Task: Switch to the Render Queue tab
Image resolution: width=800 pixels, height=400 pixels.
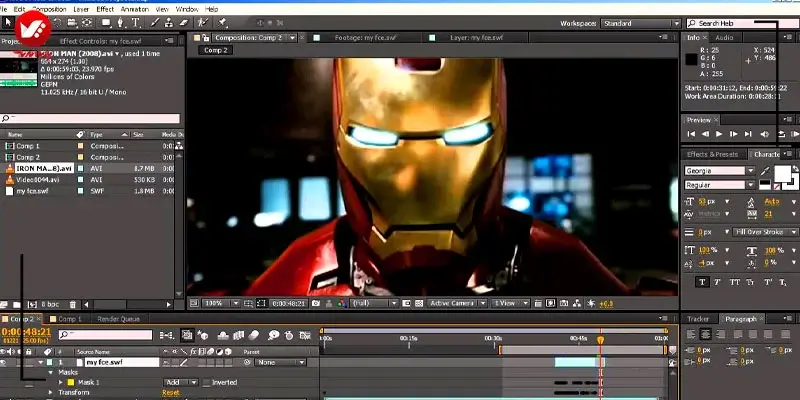Action: pos(118,319)
